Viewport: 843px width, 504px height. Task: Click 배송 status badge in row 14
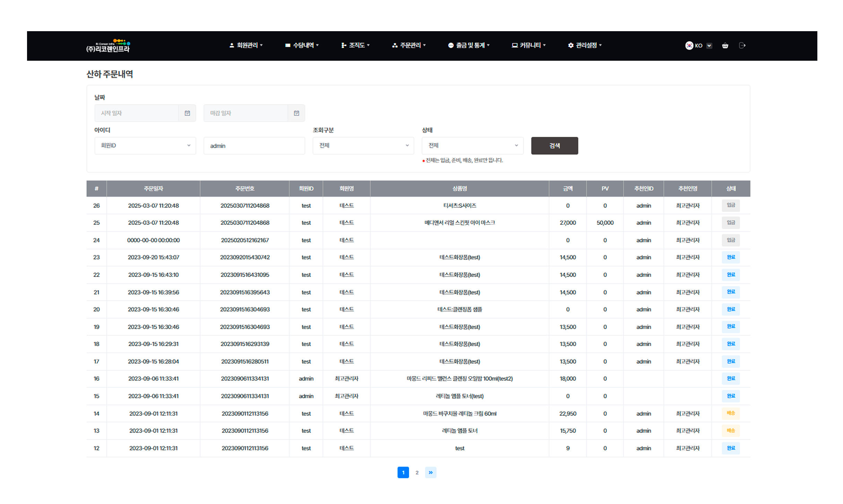pyautogui.click(x=731, y=413)
